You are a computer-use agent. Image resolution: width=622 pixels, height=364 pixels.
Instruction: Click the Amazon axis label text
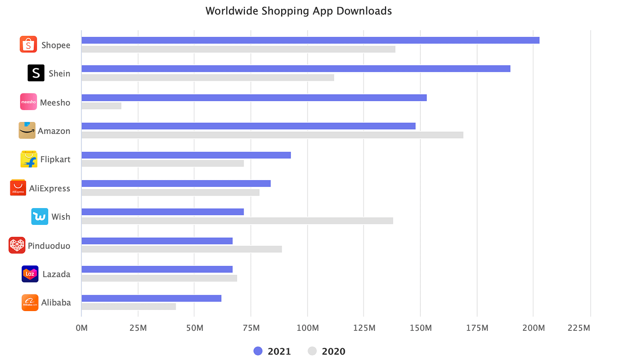pyautogui.click(x=54, y=131)
